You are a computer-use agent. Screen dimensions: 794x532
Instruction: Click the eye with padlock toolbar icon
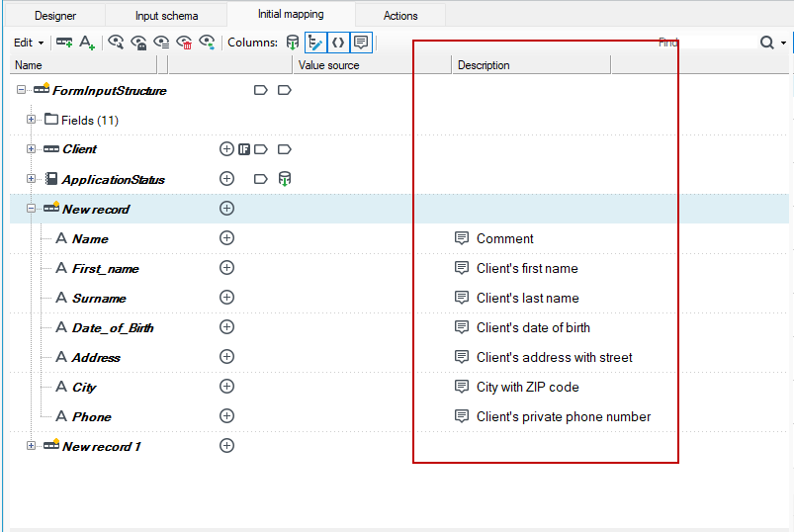138,43
